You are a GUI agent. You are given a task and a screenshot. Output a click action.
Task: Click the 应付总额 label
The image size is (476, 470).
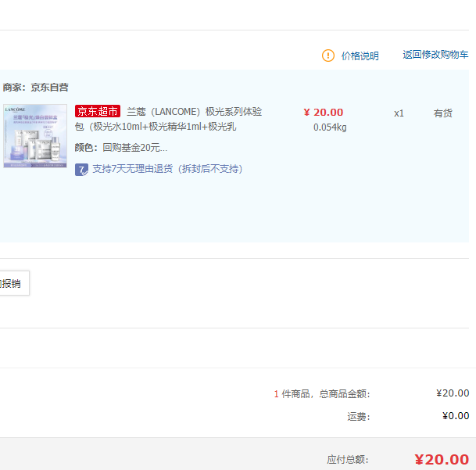(348, 460)
